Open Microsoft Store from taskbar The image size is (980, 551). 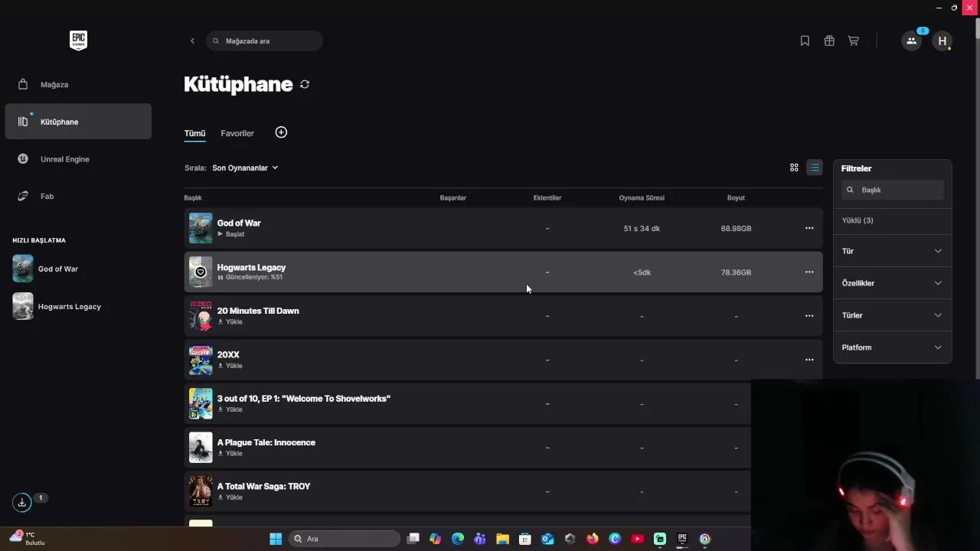pyautogui.click(x=525, y=539)
